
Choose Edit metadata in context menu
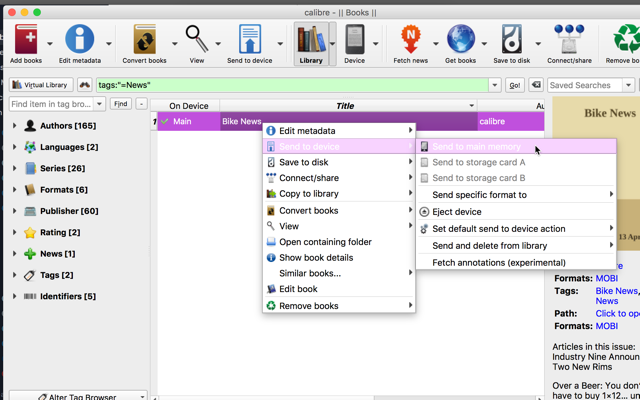[339, 131]
